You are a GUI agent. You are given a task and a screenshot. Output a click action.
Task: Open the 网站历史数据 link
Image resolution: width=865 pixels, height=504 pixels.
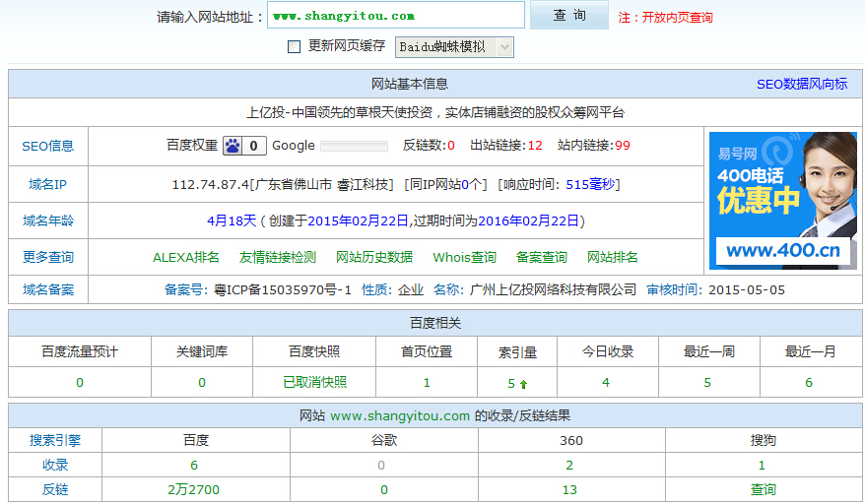click(x=374, y=258)
